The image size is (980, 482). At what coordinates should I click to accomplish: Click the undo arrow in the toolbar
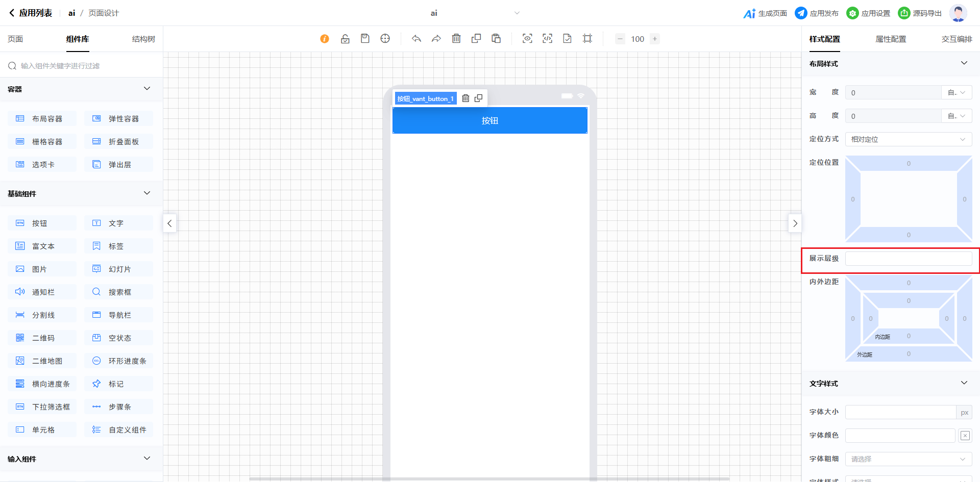click(416, 39)
